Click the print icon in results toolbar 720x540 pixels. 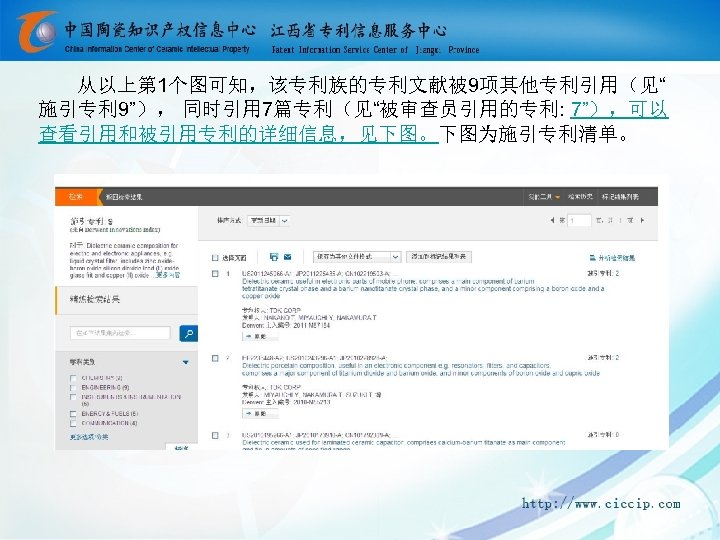pyautogui.click(x=274, y=257)
